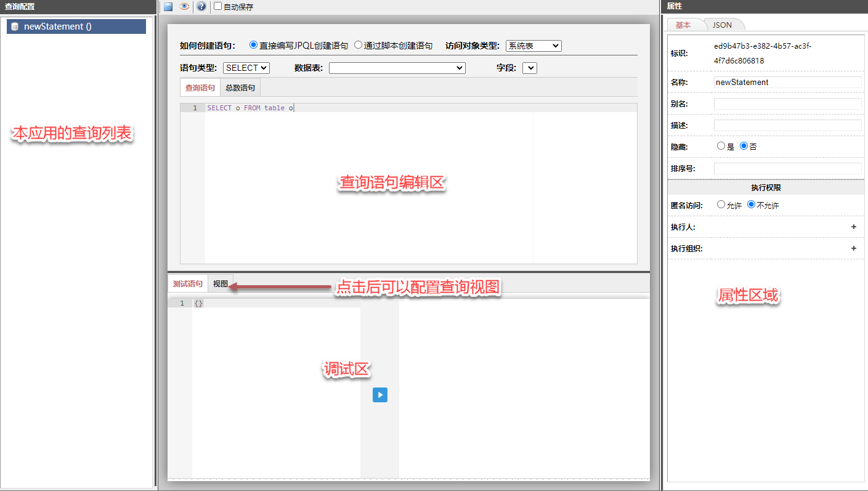This screenshot has width=868, height=491.
Task: Switch to the 总数语句 tab
Action: pyautogui.click(x=240, y=87)
